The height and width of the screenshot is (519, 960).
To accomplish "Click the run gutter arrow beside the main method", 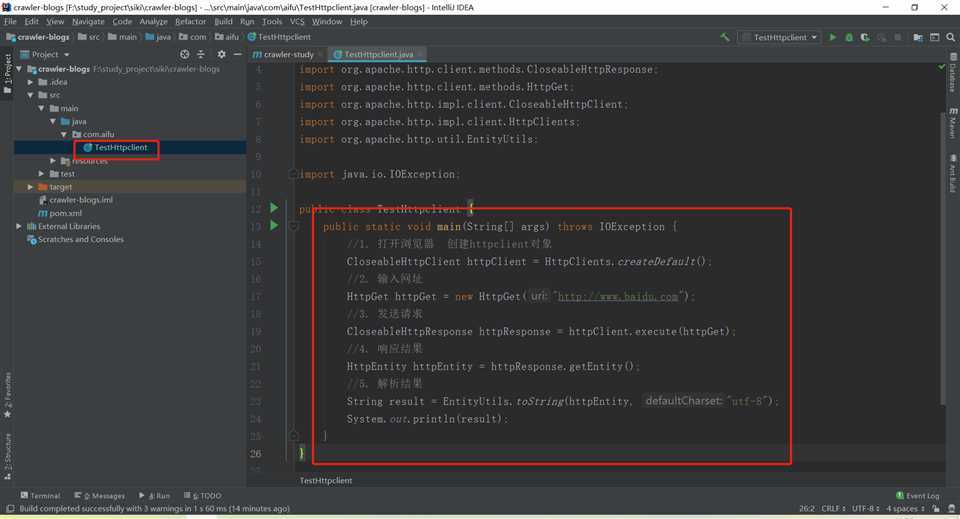I will [x=274, y=226].
